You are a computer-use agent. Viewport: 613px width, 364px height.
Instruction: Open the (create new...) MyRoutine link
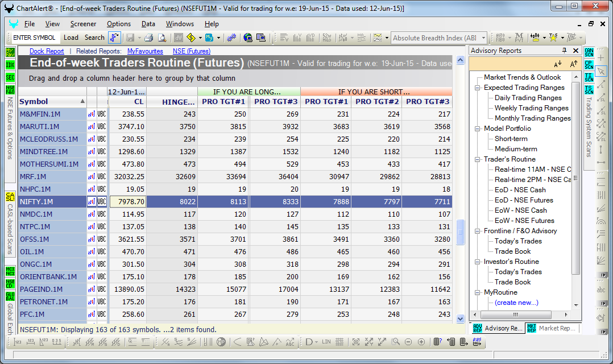click(516, 303)
